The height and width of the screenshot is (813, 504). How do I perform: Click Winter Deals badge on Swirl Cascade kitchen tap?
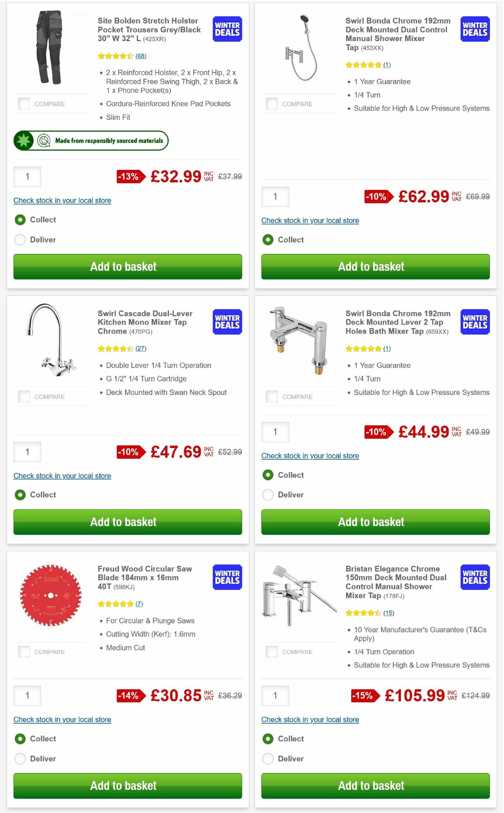coord(227,322)
